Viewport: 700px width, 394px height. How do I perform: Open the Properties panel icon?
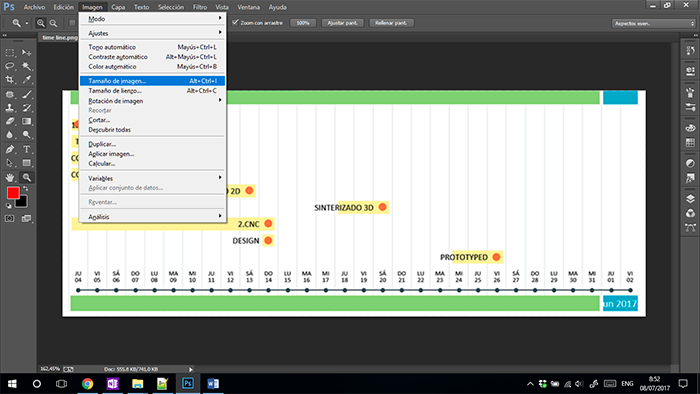[690, 71]
